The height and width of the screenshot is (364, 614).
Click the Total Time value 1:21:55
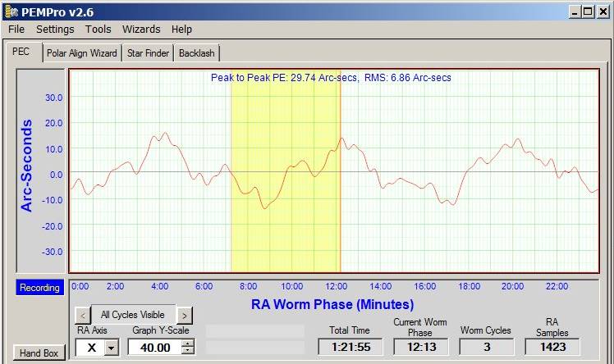point(351,347)
